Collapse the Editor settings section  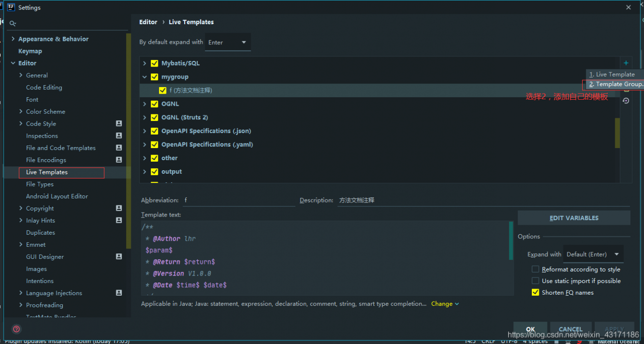pos(13,63)
